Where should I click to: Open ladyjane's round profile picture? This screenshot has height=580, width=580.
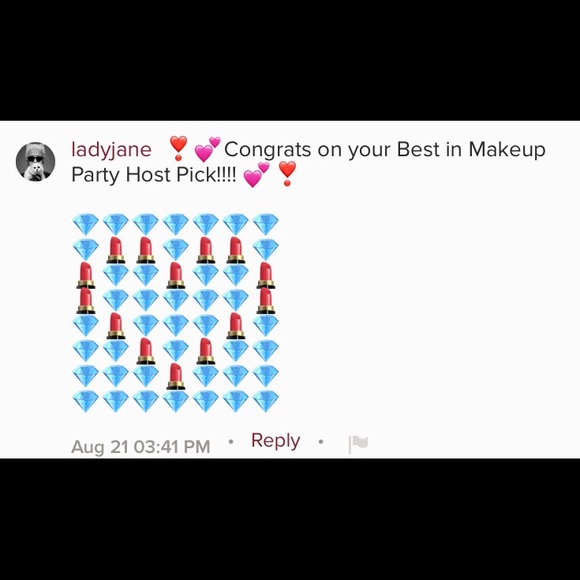[x=36, y=162]
